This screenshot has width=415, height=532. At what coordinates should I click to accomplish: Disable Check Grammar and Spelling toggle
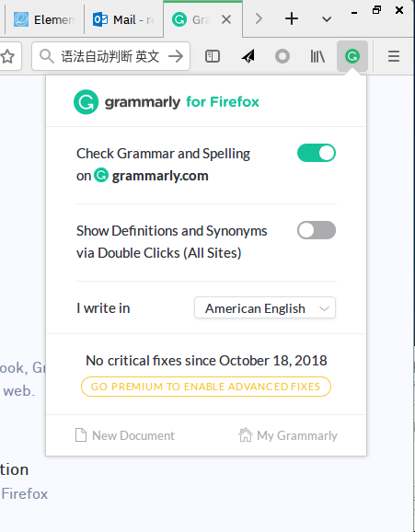click(317, 153)
